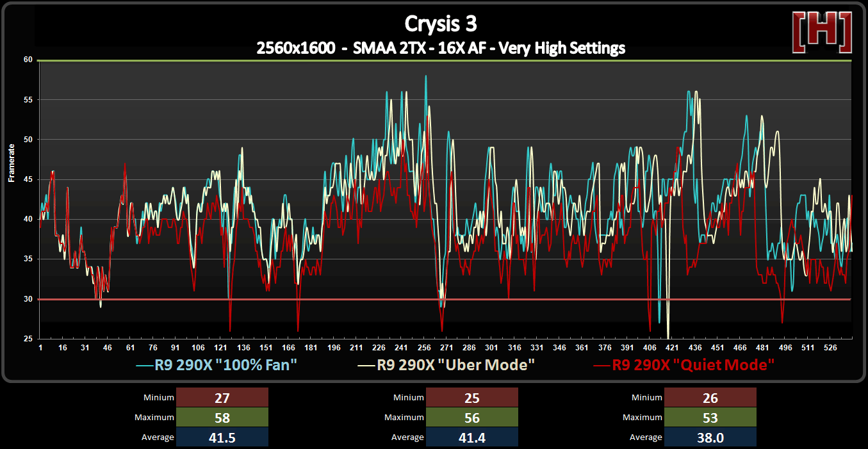Click the Minium label beside 26
The height and width of the screenshot is (449, 868).
[647, 398]
